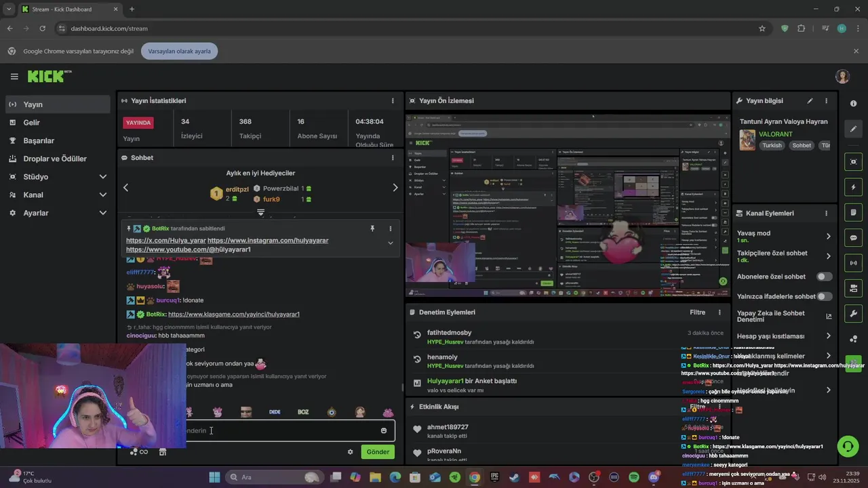Select the BOZ emote in chat

[303, 412]
